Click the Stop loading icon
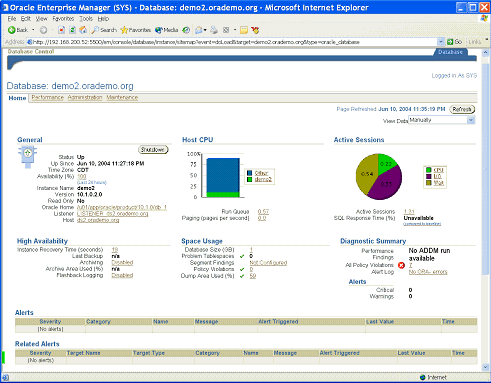The width and height of the screenshot is (491, 383). click(x=61, y=30)
